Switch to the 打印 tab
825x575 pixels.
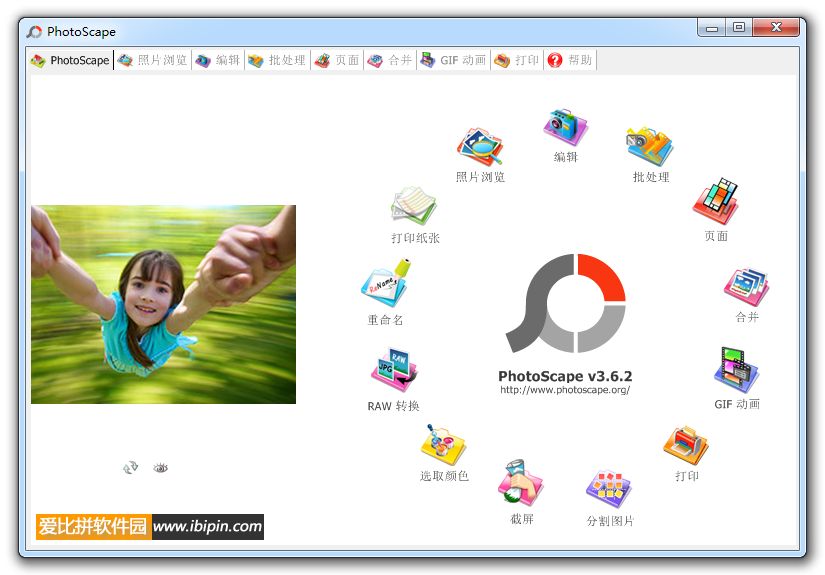coord(517,60)
